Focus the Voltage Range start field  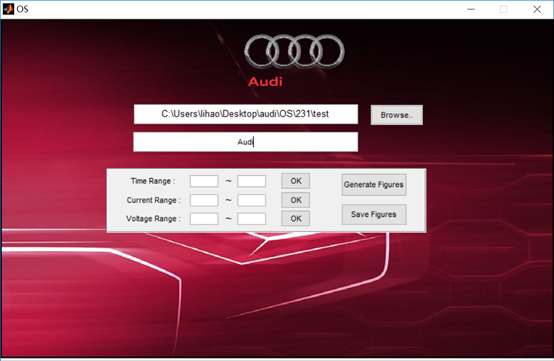204,219
